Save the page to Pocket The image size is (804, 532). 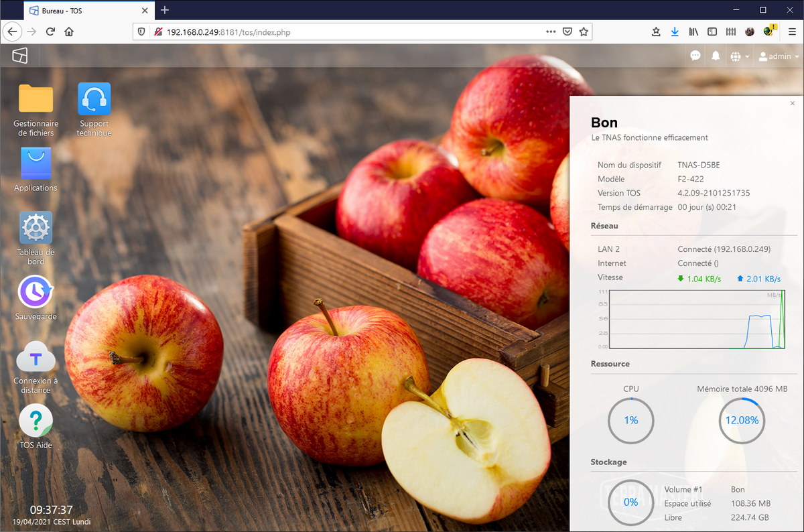tap(567, 31)
